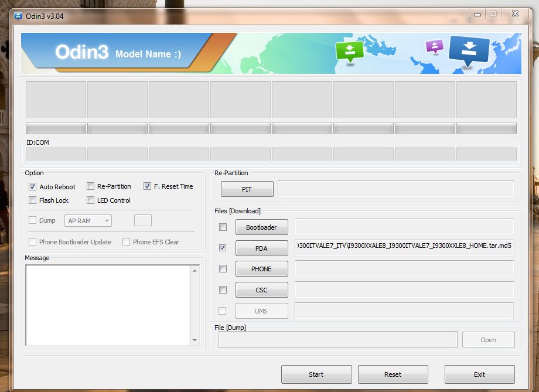Enable the Flash Lock checkbox

coord(33,200)
